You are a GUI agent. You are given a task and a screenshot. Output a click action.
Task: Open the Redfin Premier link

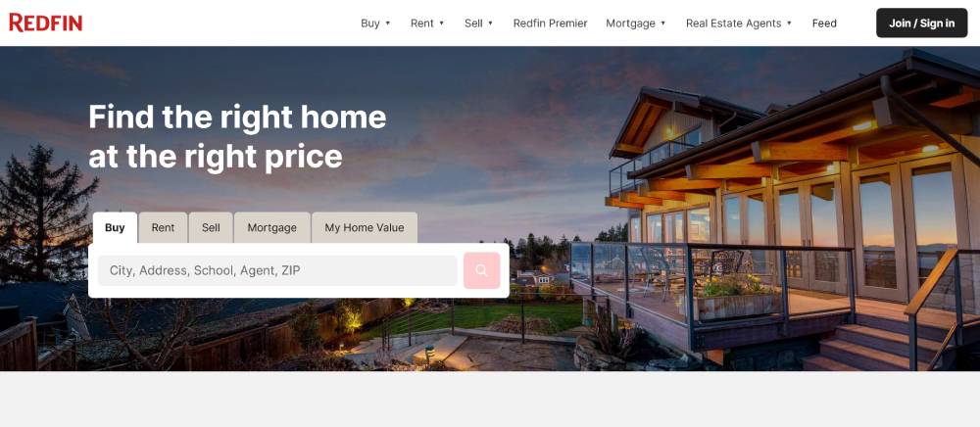pos(550,24)
